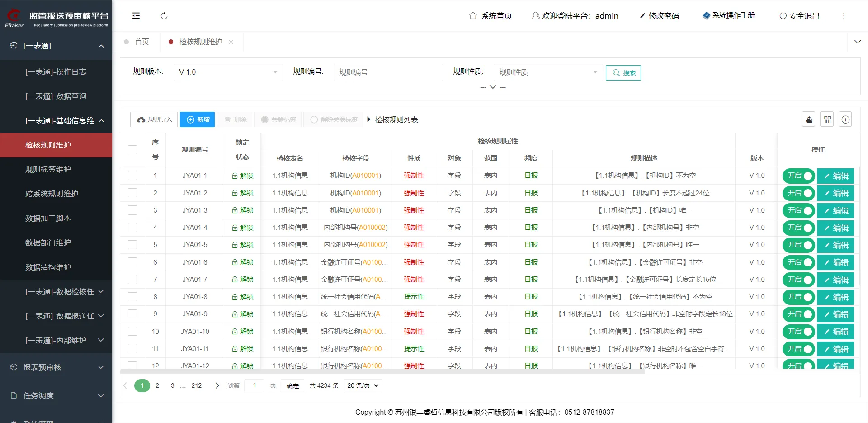Click the 系统首页 home icon
This screenshot has width=868, height=423.
point(473,16)
